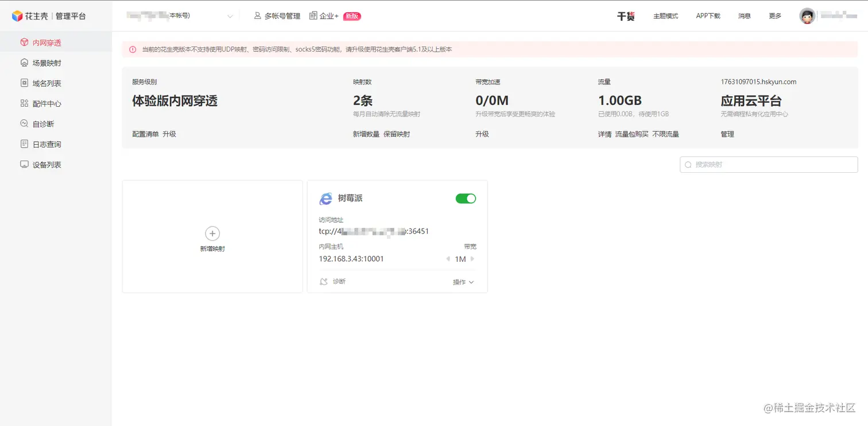
Task: Click the 1.00GB traffic value
Action: (620, 101)
